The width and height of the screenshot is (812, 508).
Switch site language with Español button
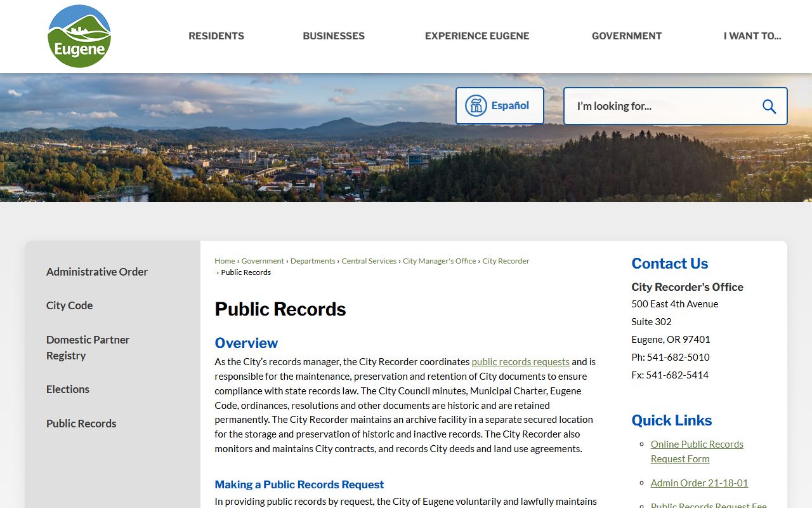pos(500,105)
